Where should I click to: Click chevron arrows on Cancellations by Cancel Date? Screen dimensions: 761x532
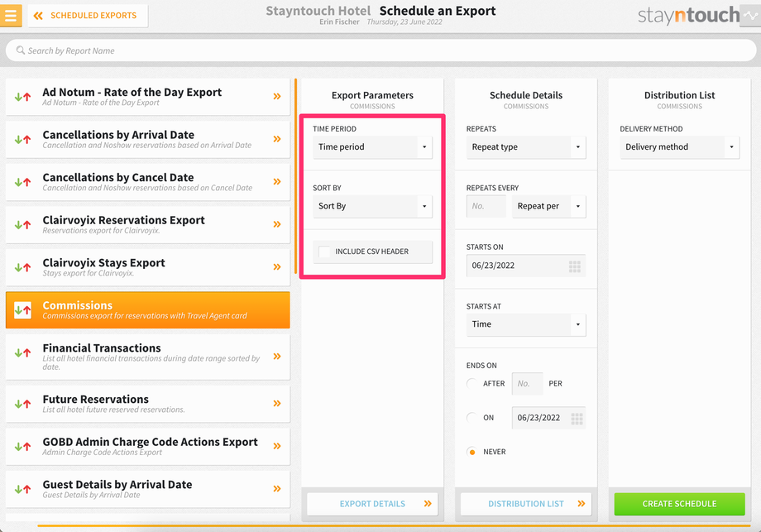[x=277, y=181]
